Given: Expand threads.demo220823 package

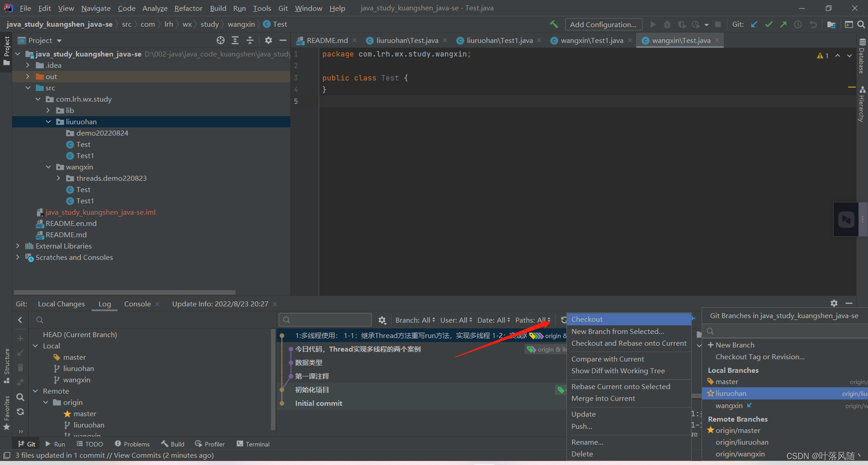Looking at the screenshot, I should (x=58, y=178).
